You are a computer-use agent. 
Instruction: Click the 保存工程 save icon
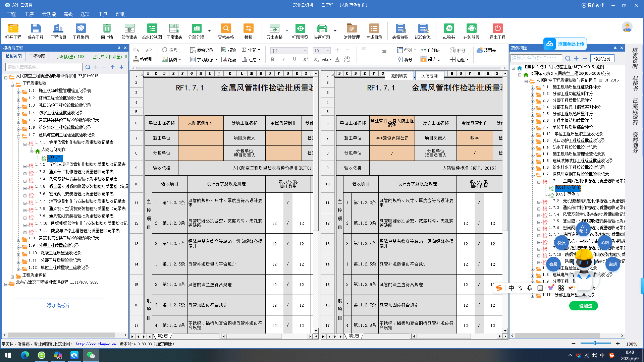coord(36,31)
